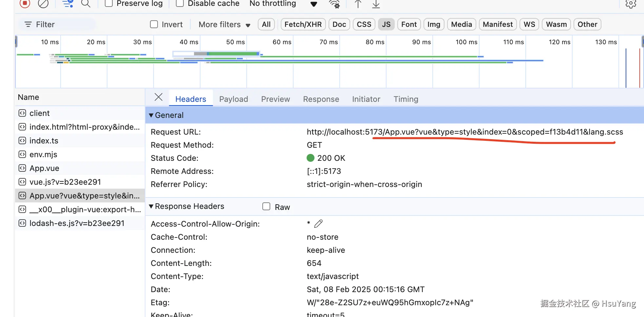Collapse the Response Headers section
Screen dimensions: 644x317
[x=151, y=206]
